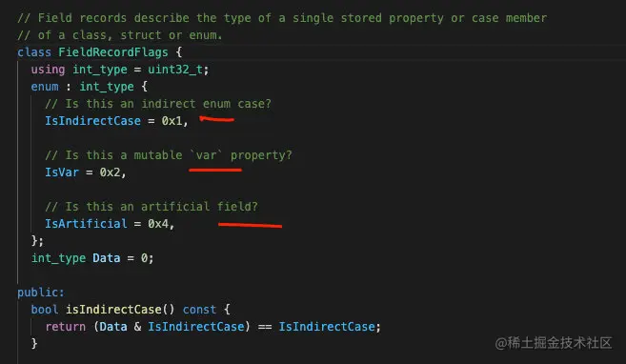Click the 'IsVar' enum constant

(62, 172)
